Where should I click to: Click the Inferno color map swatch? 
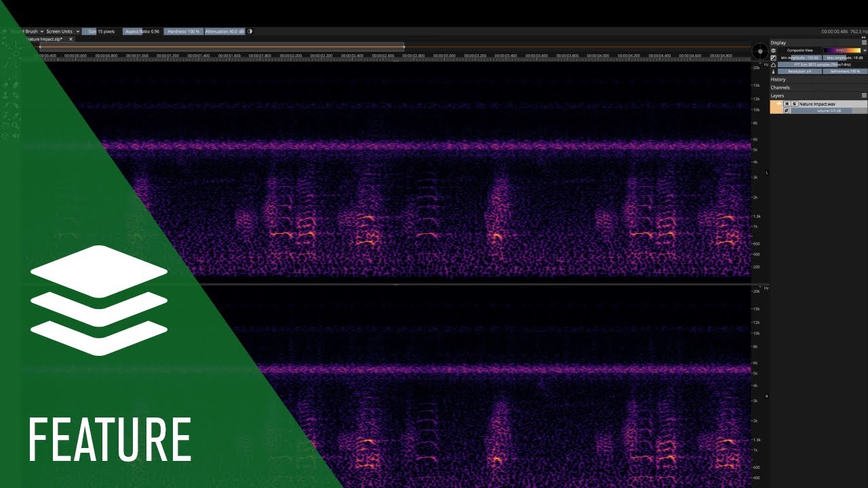pos(842,51)
